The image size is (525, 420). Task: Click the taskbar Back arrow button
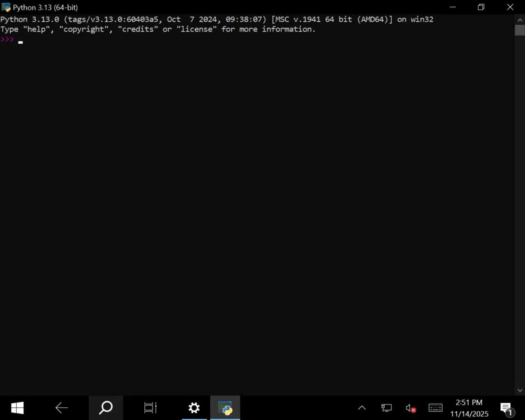click(62, 408)
